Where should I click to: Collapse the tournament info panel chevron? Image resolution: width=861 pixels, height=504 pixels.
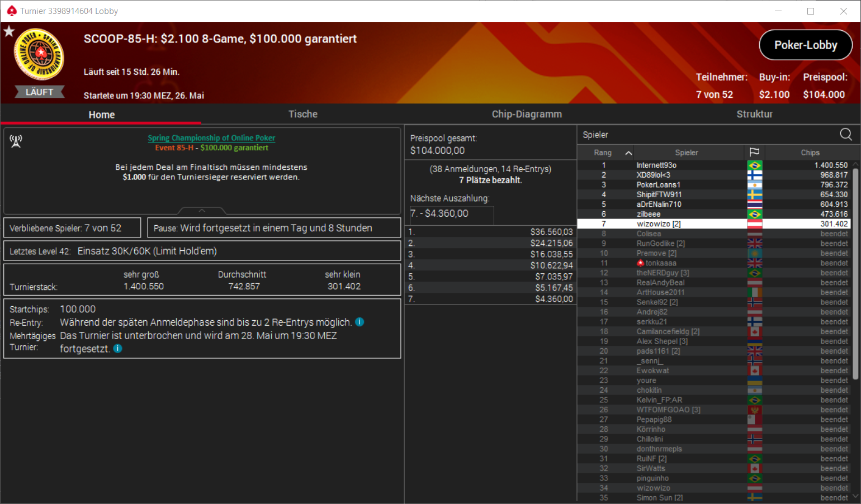tap(202, 211)
